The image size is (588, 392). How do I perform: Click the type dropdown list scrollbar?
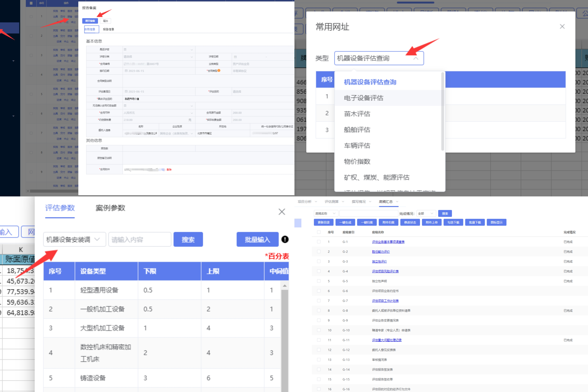pos(443,112)
